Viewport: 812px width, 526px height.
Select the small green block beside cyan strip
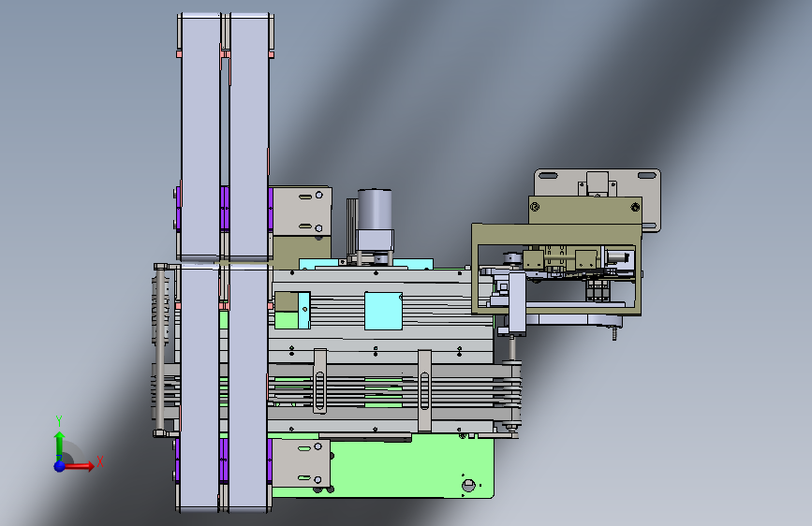286,319
